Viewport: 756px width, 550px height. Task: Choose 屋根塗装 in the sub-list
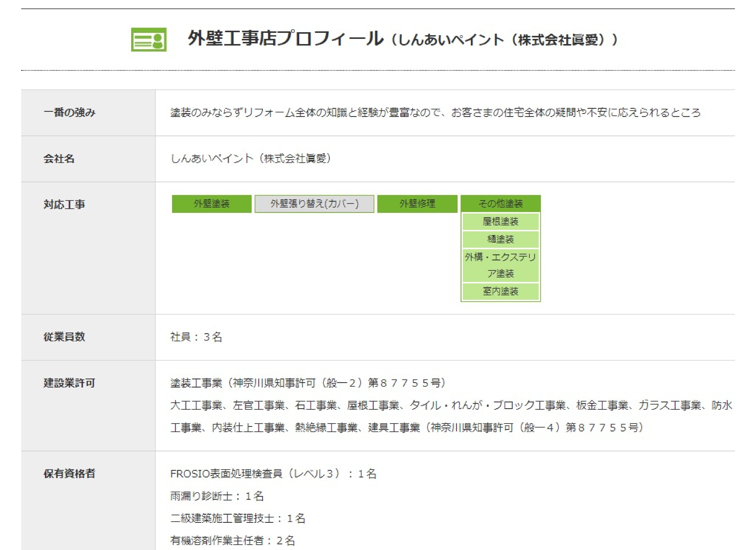click(x=500, y=222)
